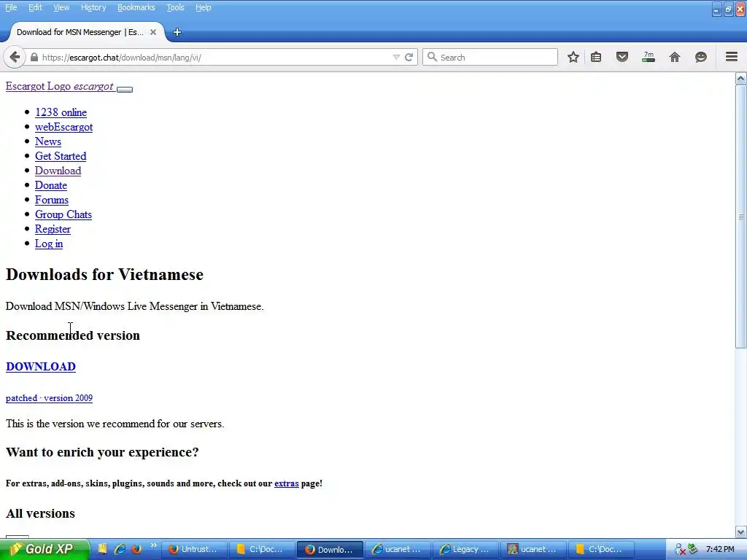747x560 pixels.
Task: Launch Internet Explorer from quick launch
Action: pyautogui.click(x=120, y=549)
